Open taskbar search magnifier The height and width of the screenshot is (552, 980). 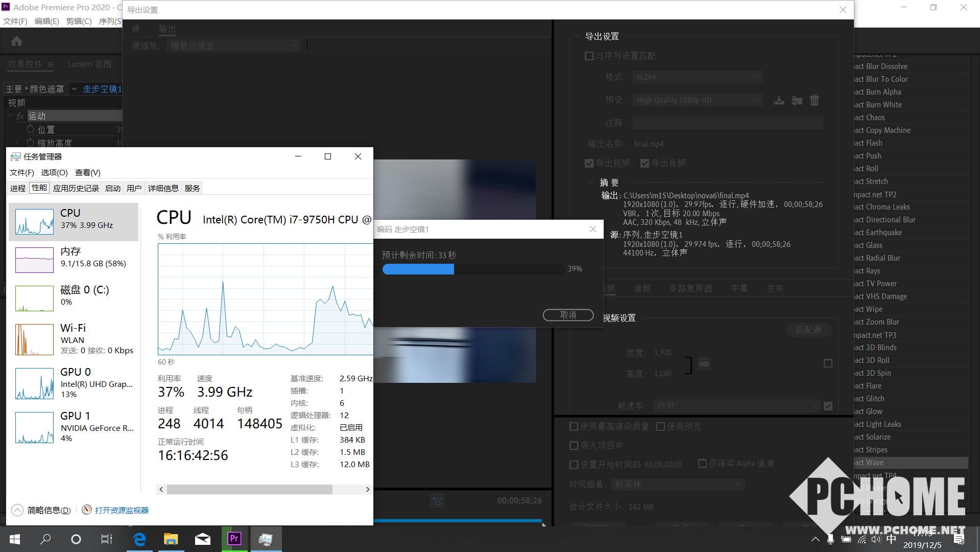click(x=45, y=539)
